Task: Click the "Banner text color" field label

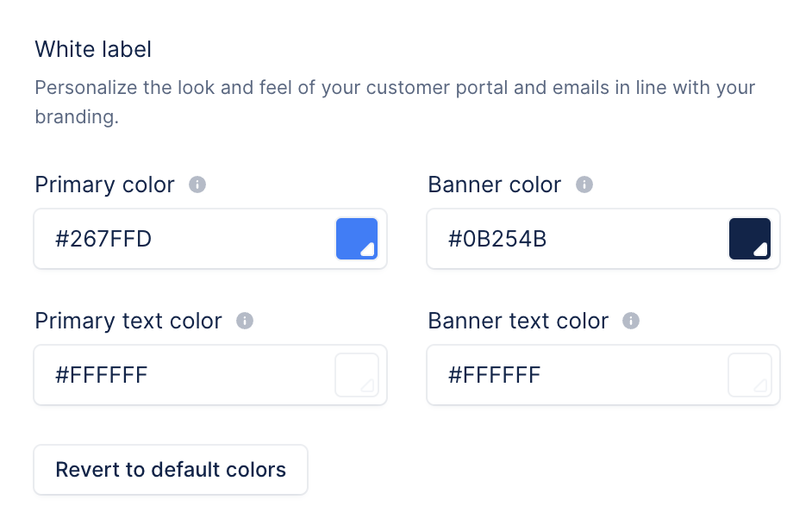Action: pos(518,321)
